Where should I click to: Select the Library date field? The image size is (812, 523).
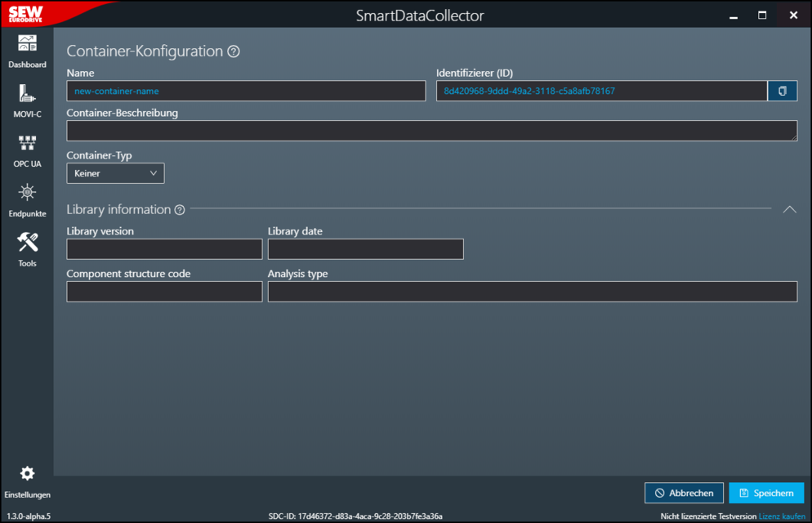(x=365, y=249)
